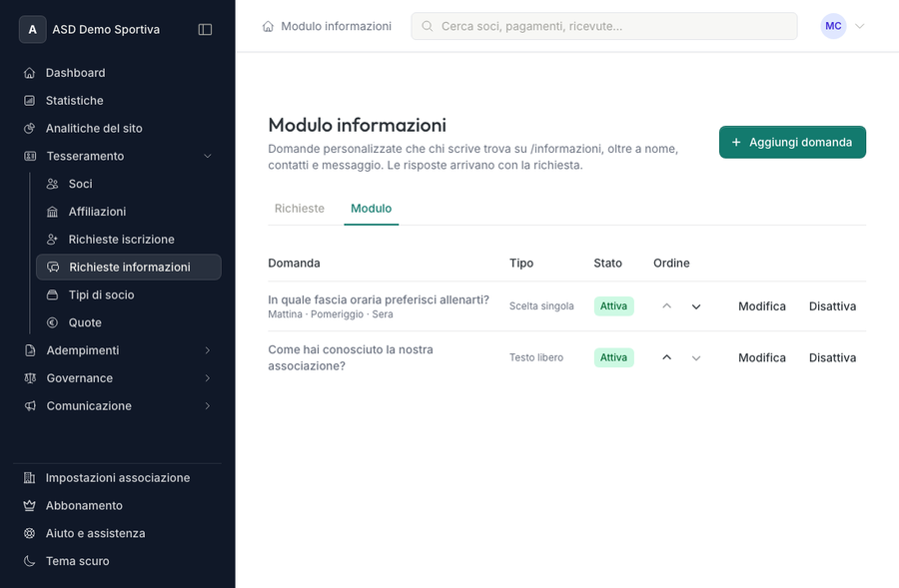
Task: Open Richieste informazioni in the sidebar
Action: (x=129, y=268)
